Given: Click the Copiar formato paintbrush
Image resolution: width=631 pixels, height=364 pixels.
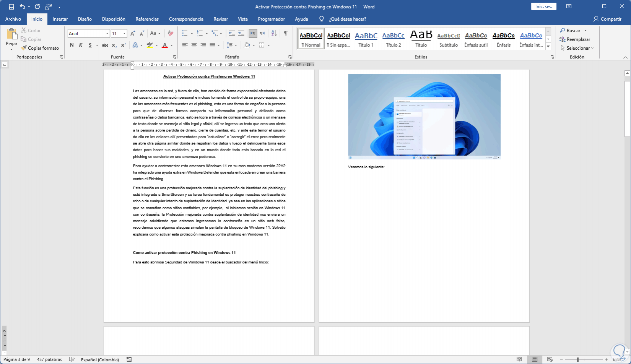Looking at the screenshot, I should tap(24, 48).
